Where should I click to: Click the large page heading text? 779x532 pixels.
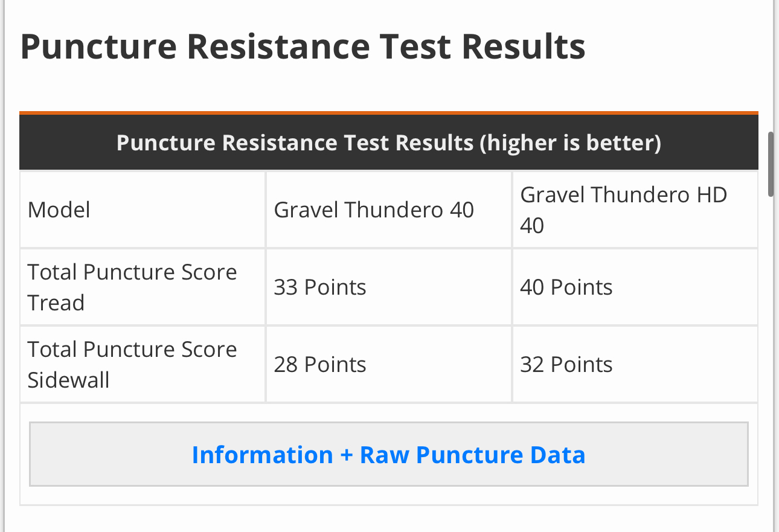pyautogui.click(x=303, y=46)
